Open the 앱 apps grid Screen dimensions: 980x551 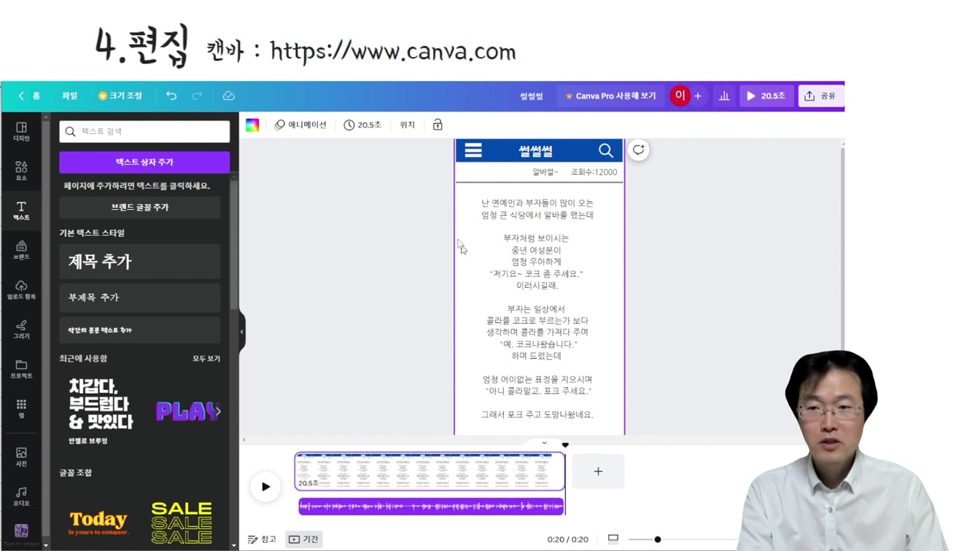tap(21, 408)
